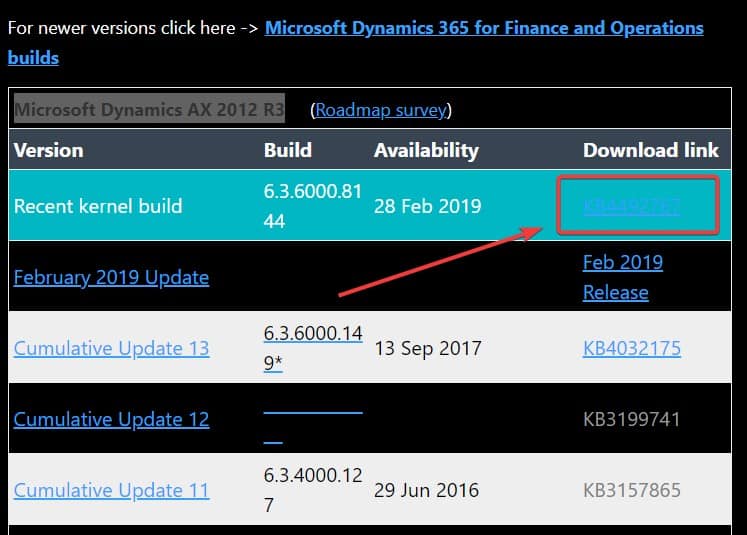Viewport: 747px width, 535px height.
Task: Click the 'Recent kernel build' cell
Action: click(98, 206)
